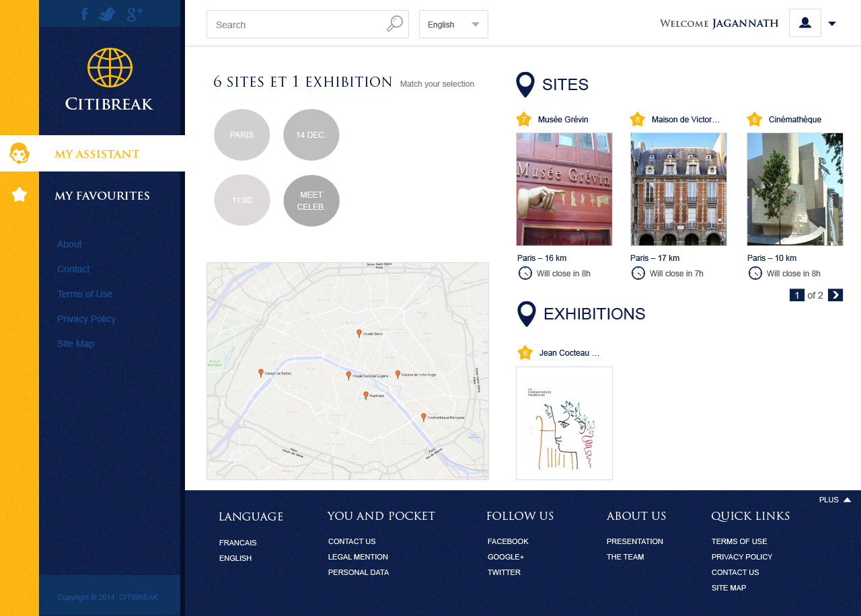Click the magnifier search icon
The width and height of the screenshot is (861, 616).
395,24
